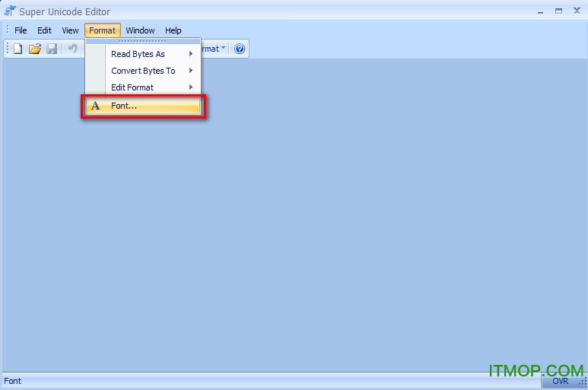The image size is (588, 390).
Task: Open the Help menu
Action: pos(173,30)
